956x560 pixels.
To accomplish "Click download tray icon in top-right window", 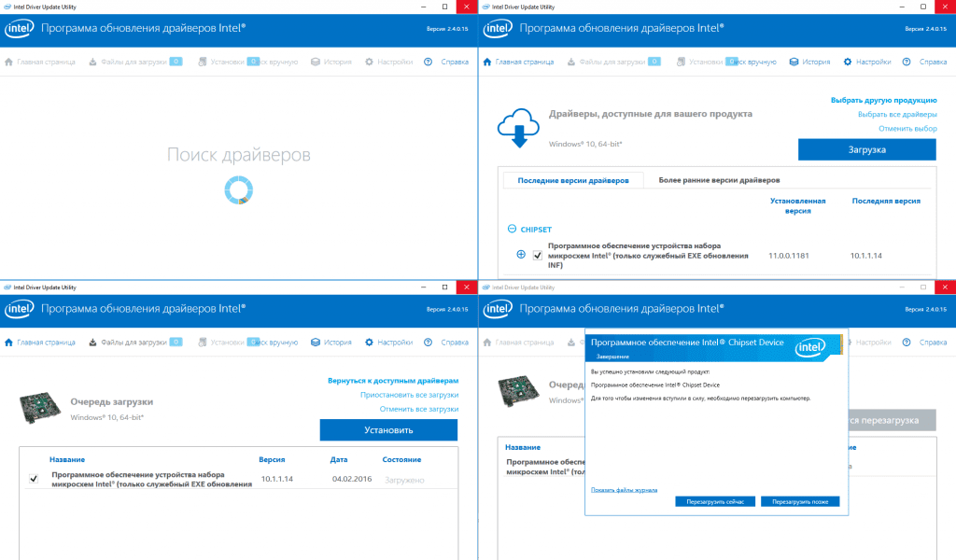I will [x=571, y=62].
